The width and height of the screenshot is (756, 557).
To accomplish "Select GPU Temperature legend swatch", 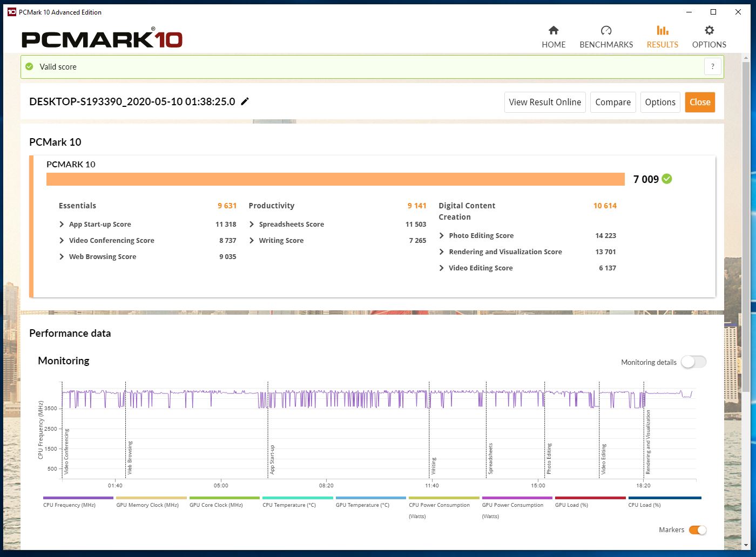I will pyautogui.click(x=371, y=498).
